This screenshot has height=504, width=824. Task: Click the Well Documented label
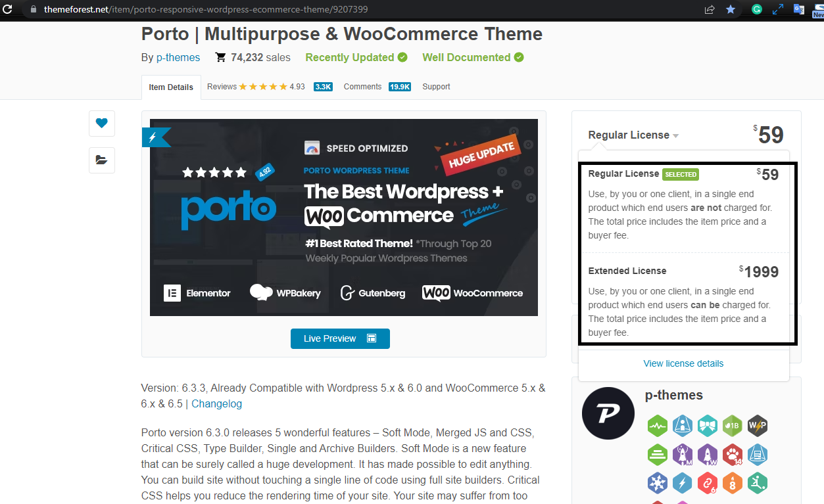tap(466, 57)
